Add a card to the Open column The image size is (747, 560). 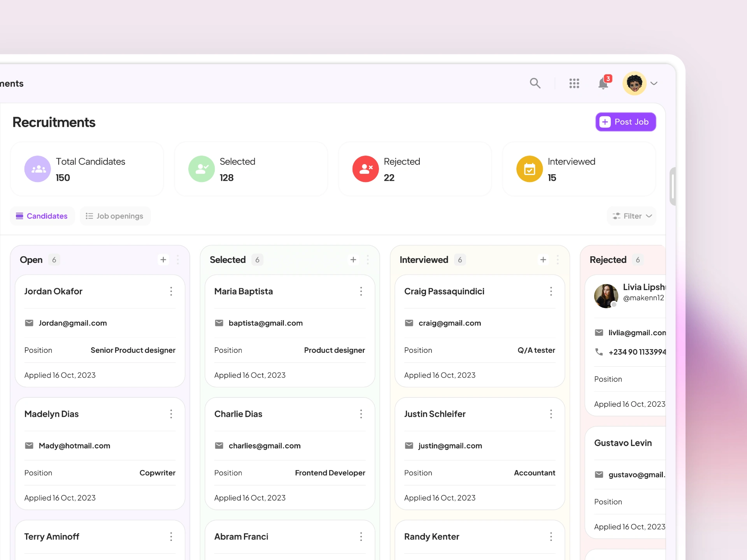pos(163,260)
